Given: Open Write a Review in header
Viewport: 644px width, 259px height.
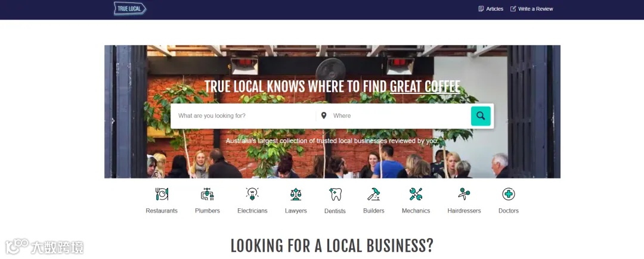Looking at the screenshot, I should [x=531, y=8].
